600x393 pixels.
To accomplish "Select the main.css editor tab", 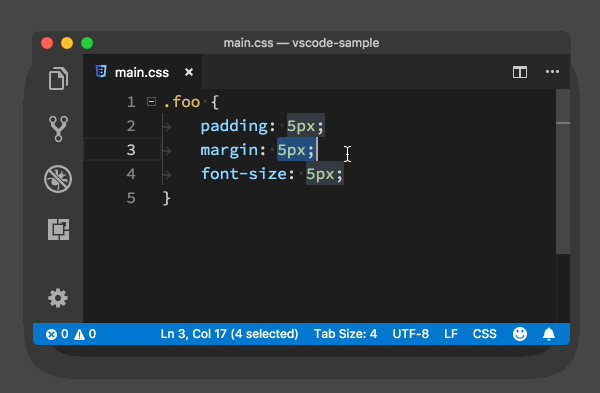I will coord(143,72).
